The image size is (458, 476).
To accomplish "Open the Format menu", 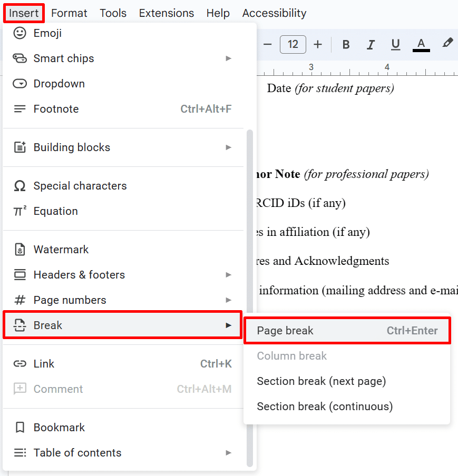I will point(69,13).
